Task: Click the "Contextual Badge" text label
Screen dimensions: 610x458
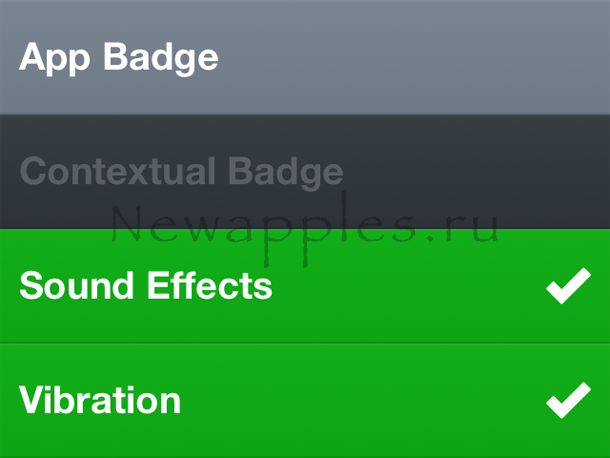Action: 181,172
